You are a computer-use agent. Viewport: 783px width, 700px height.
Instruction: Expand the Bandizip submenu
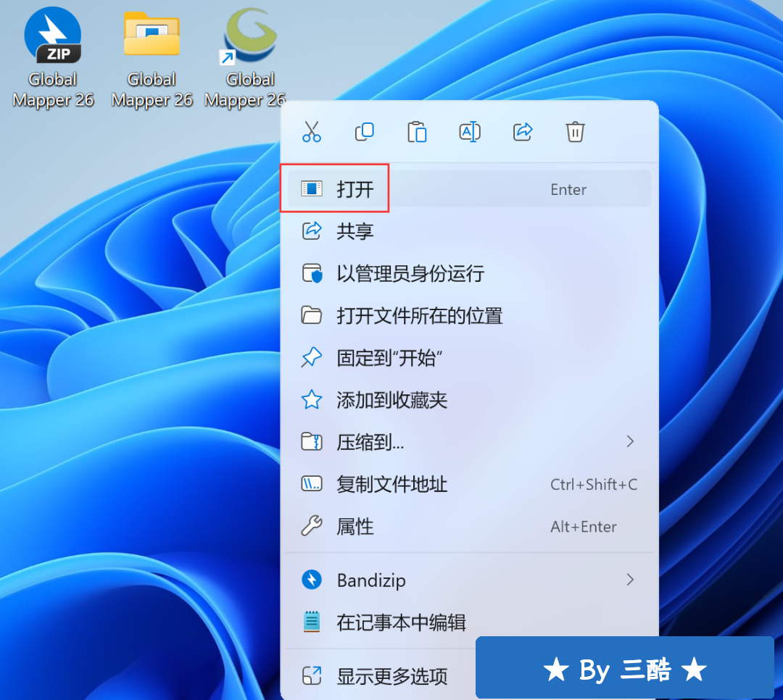[x=469, y=580]
